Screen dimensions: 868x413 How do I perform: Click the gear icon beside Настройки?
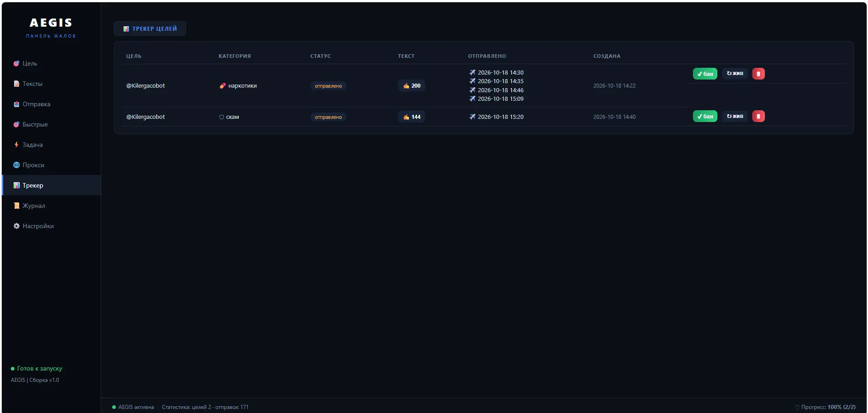click(16, 226)
